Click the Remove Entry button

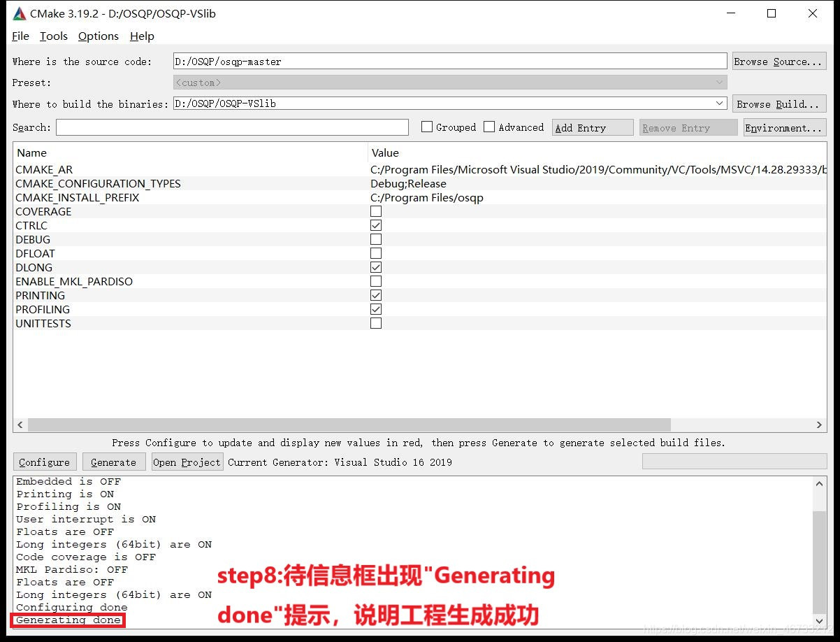coord(688,127)
